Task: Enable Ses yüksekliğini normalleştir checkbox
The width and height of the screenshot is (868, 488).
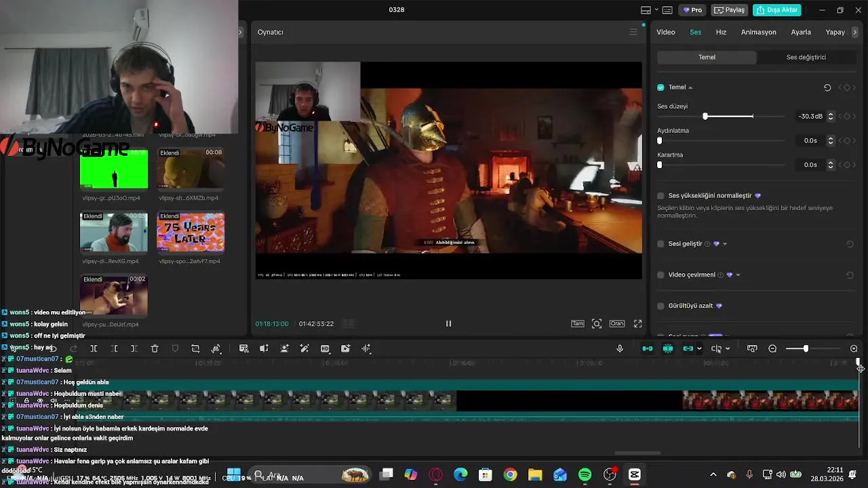Action: click(x=660, y=196)
